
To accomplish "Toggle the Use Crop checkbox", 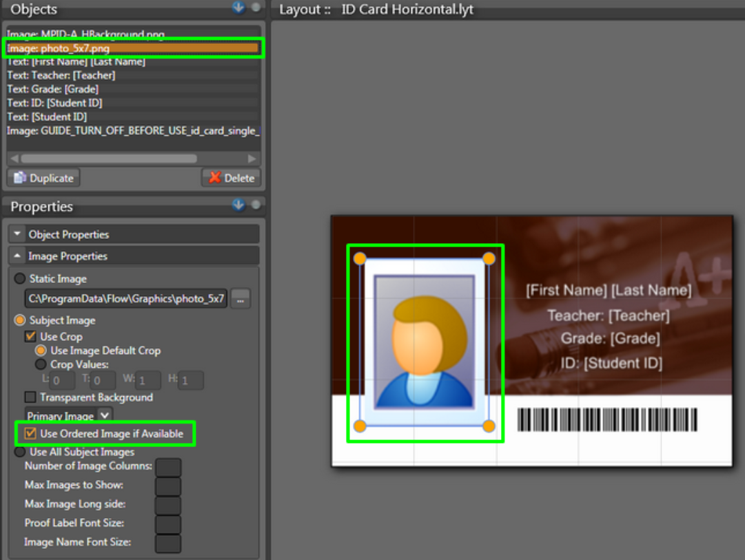I will click(29, 335).
